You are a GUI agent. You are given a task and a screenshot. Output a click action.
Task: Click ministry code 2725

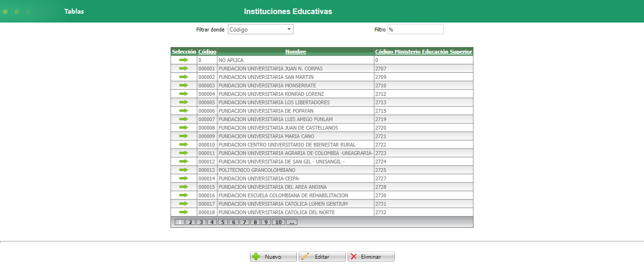point(380,170)
